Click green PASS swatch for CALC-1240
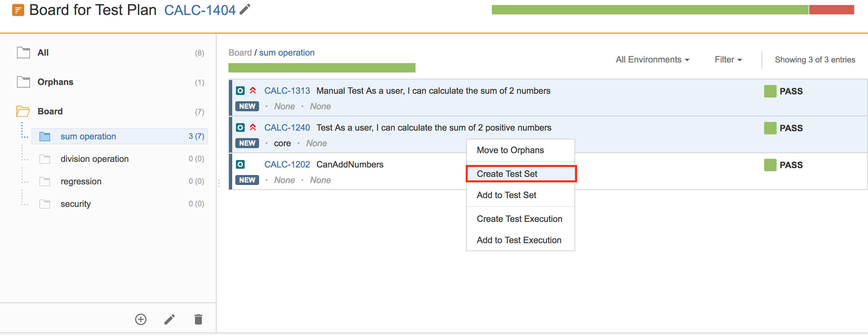The width and height of the screenshot is (868, 335). pyautogui.click(x=770, y=128)
